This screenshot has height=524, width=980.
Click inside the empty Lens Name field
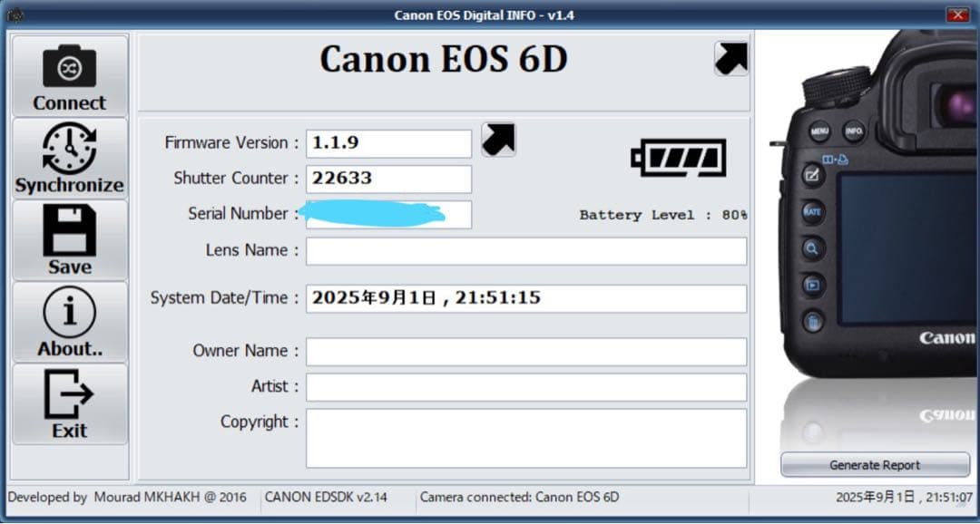526,250
